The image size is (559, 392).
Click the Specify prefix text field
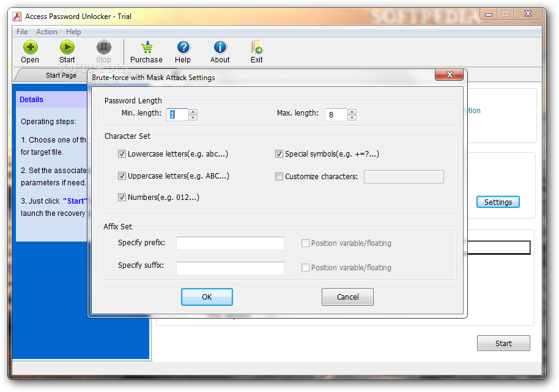(231, 243)
